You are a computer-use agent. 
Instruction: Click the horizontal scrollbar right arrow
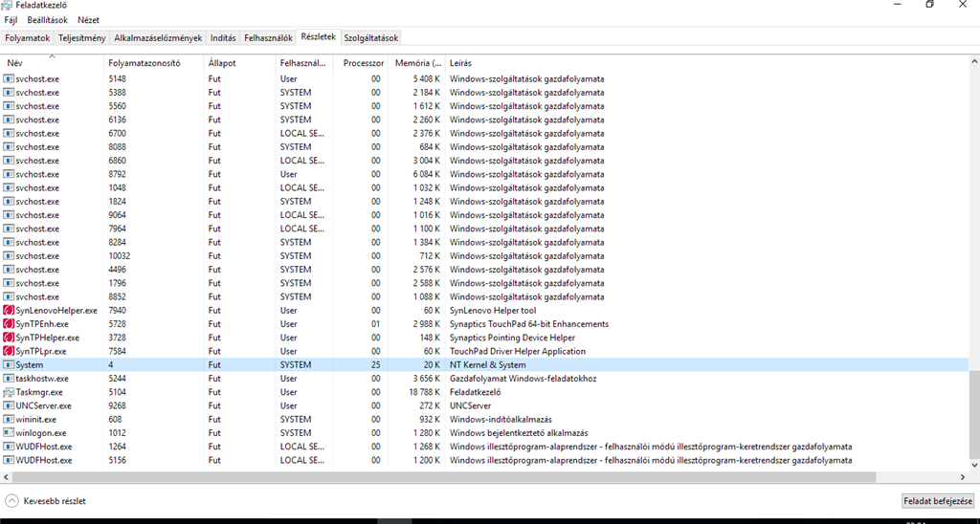point(963,476)
